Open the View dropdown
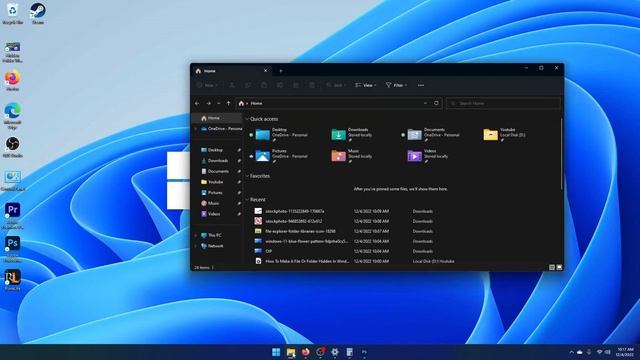The width and height of the screenshot is (640, 360). coord(366,85)
